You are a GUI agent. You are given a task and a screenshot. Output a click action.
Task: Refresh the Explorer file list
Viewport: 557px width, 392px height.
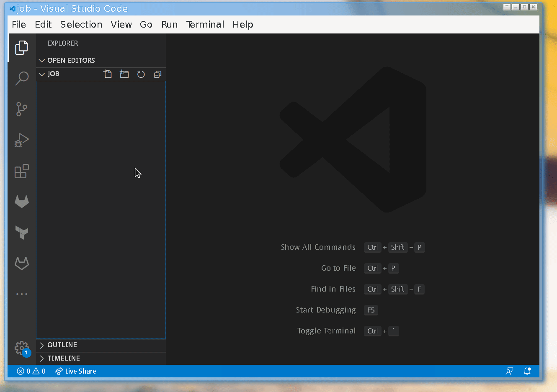(141, 74)
